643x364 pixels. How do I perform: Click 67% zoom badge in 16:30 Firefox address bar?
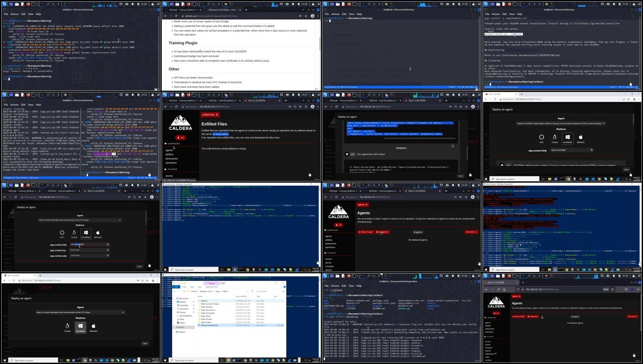click(x=606, y=289)
